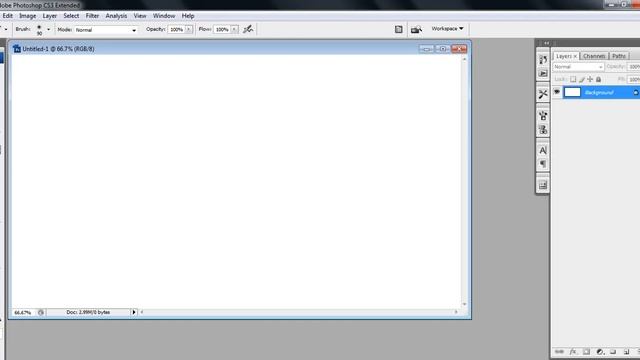Click the Flow value field
640x360 pixels.
(x=222, y=29)
